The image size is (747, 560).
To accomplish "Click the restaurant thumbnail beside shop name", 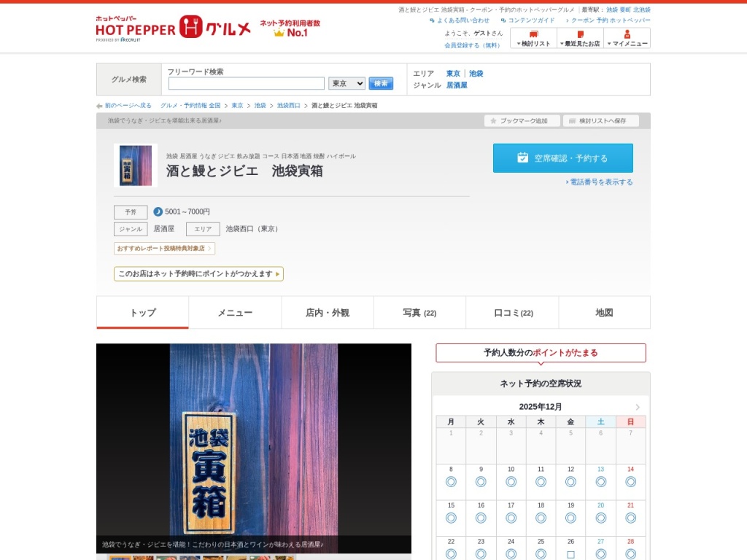I will pyautogui.click(x=136, y=166).
